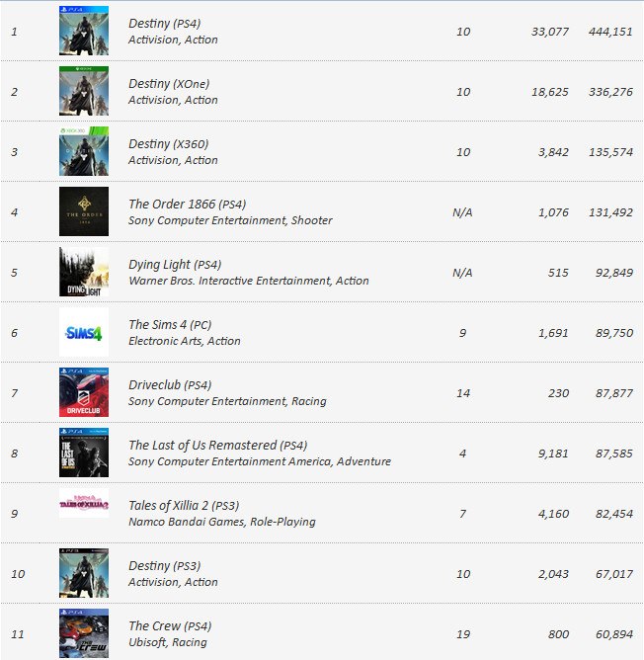The height and width of the screenshot is (660, 644).
Task: Click The Crew (PS4) title link
Action: coord(170,626)
